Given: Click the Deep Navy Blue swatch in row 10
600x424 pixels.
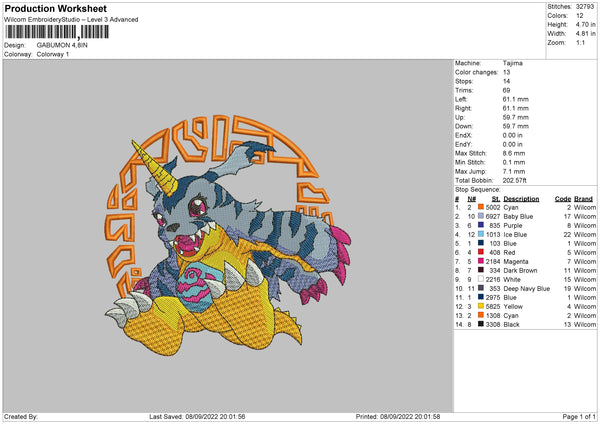Looking at the screenshot, I should click(x=481, y=288).
